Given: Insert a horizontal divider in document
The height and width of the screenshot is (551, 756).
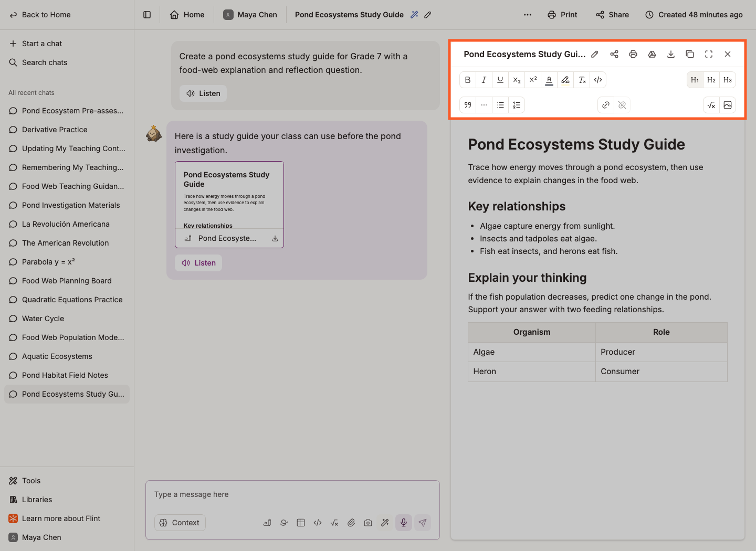Looking at the screenshot, I should coord(484,105).
